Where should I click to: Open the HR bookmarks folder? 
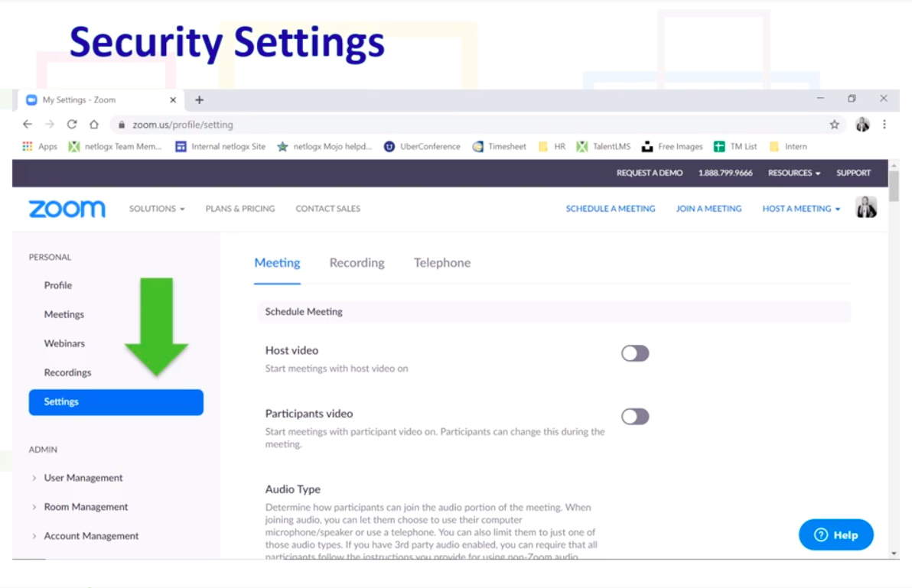(x=552, y=146)
